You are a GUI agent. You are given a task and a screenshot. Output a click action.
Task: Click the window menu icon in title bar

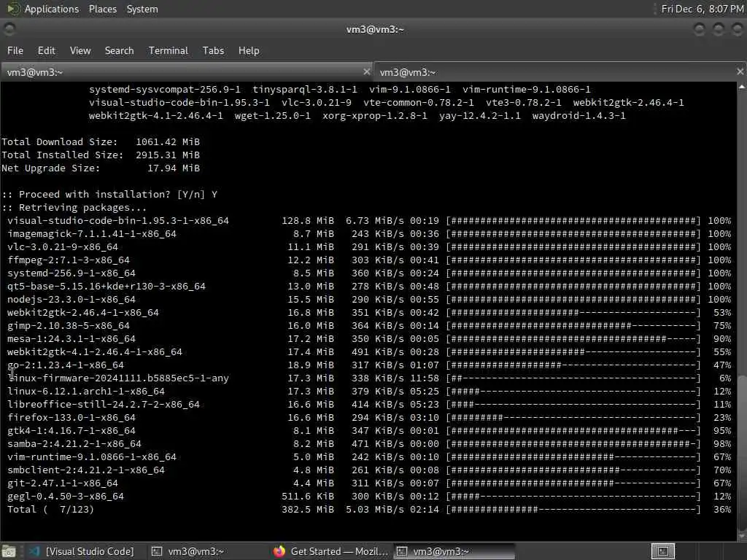pyautogui.click(x=9, y=29)
